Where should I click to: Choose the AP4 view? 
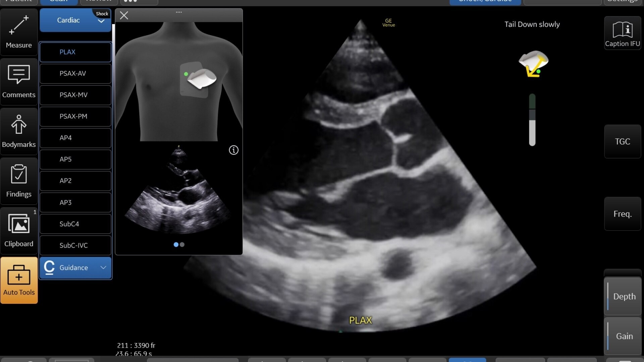tap(75, 138)
